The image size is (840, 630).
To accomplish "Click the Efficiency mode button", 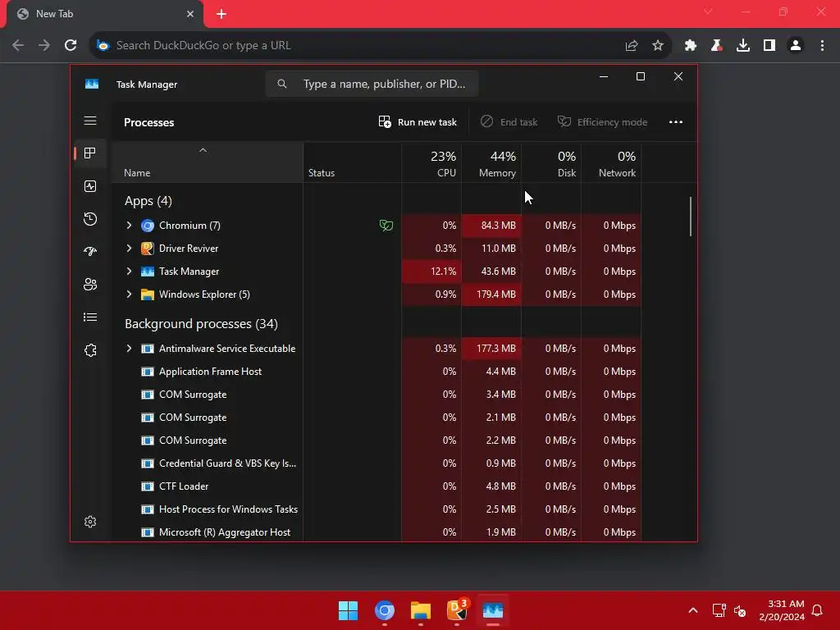I will pyautogui.click(x=602, y=122).
